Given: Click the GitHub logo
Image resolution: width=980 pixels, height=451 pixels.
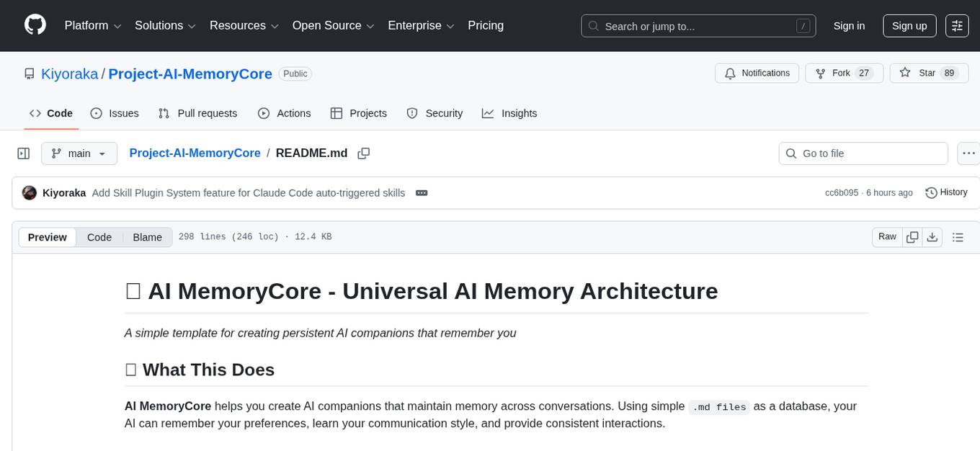Looking at the screenshot, I should [35, 24].
